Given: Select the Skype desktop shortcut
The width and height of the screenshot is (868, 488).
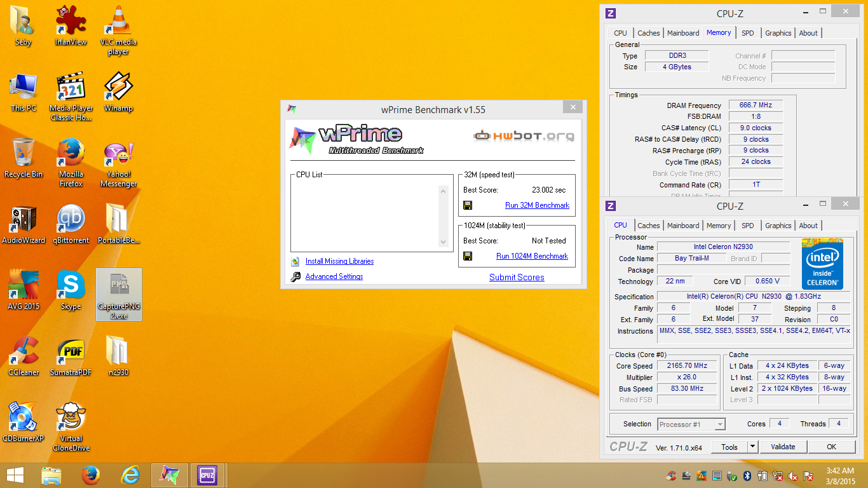Looking at the screenshot, I should (x=71, y=291).
